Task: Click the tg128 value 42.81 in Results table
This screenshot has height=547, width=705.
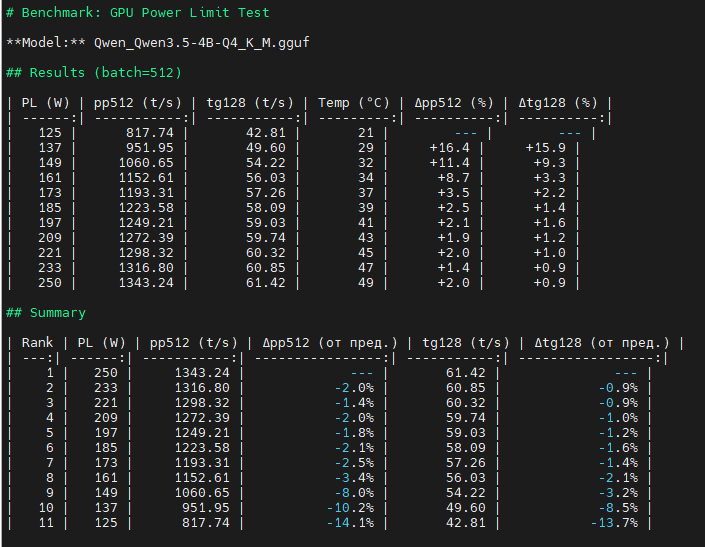Action: 266,133
